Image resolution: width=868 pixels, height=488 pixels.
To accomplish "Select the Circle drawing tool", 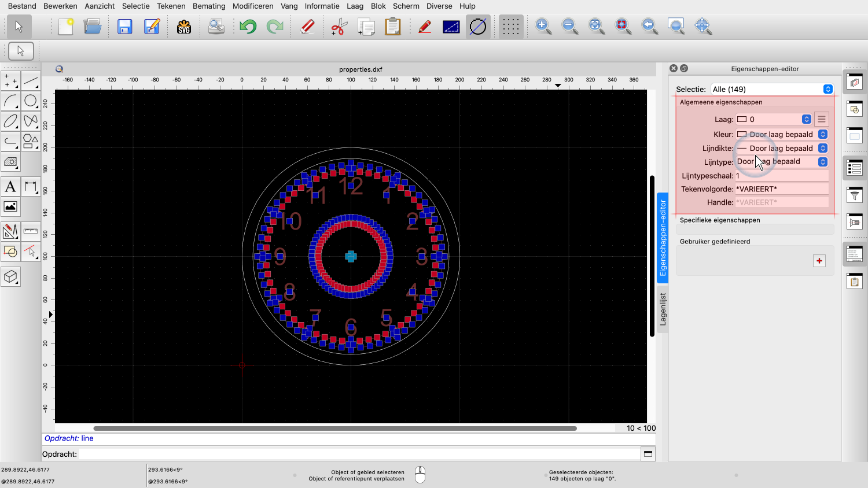I will coord(31,101).
